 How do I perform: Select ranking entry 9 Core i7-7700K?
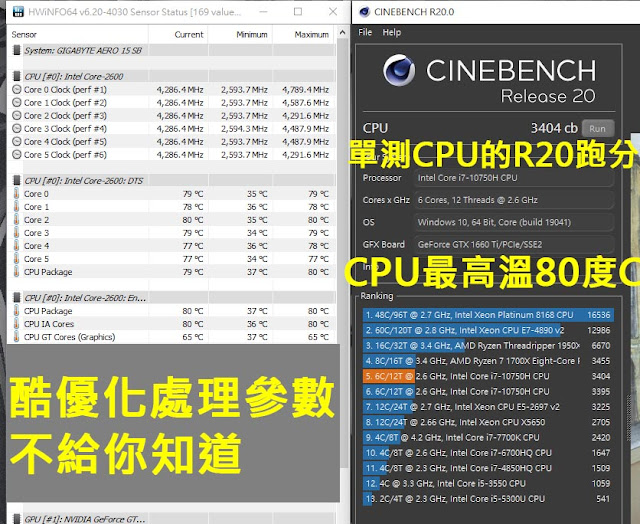tap(488, 437)
